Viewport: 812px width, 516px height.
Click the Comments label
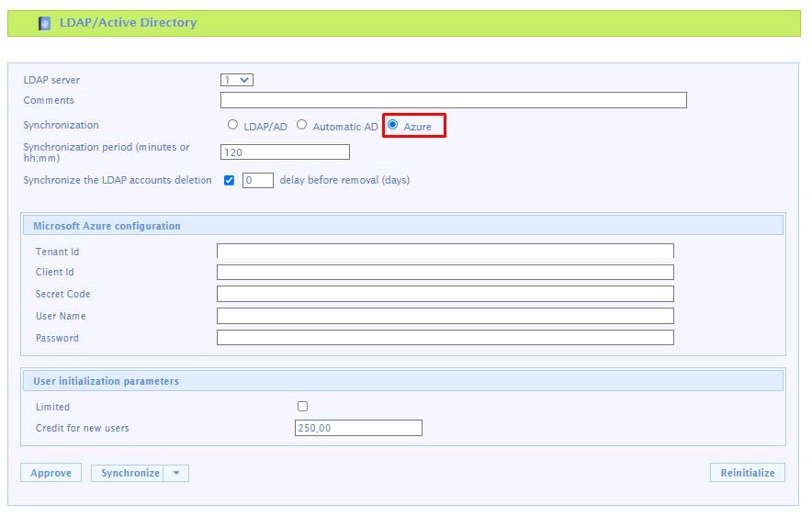[49, 100]
